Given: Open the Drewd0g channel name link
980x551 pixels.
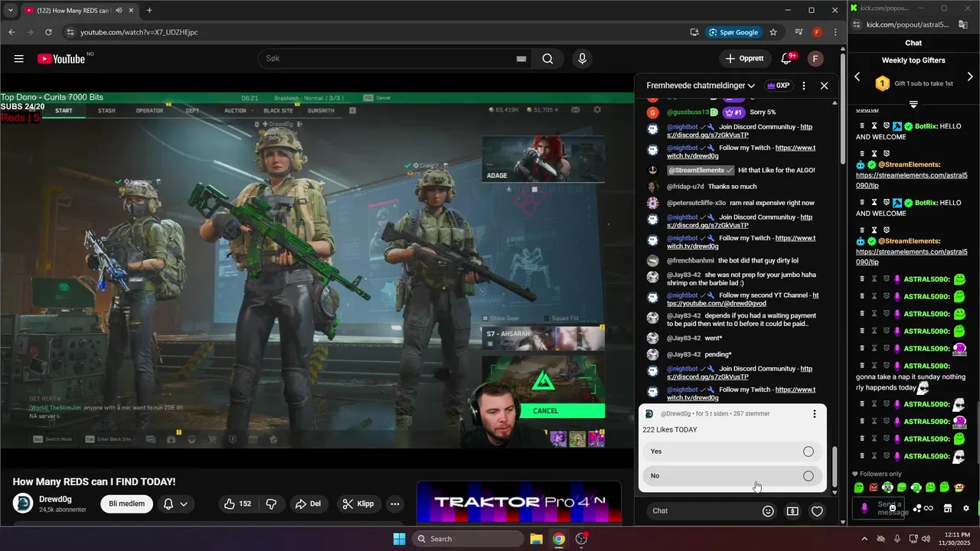Looking at the screenshot, I should click(55, 500).
